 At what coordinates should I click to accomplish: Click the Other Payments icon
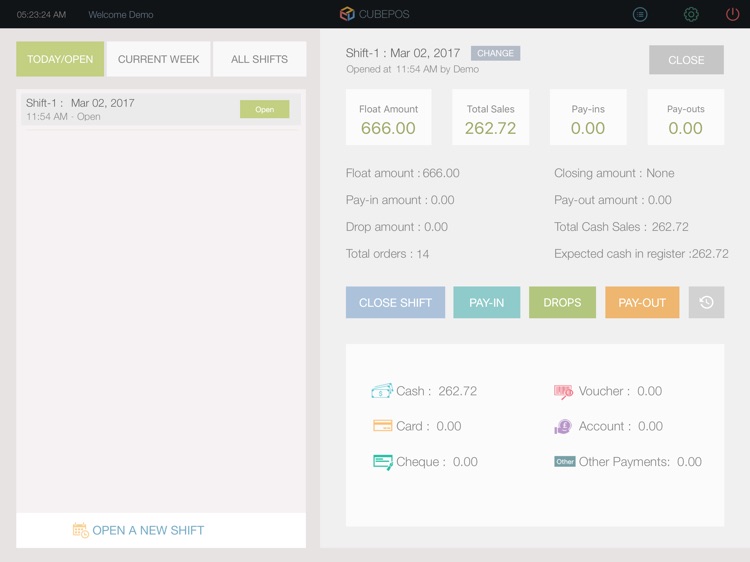coord(564,462)
